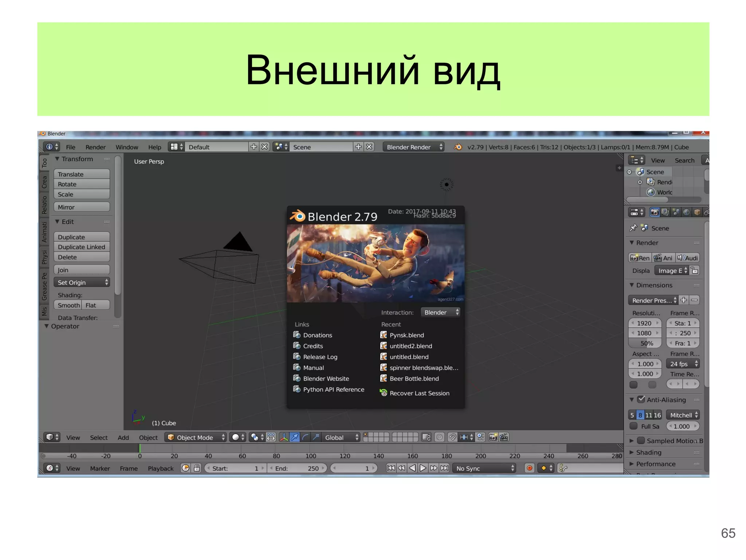746x560 pixels.
Task: Open the timeline Playback menu
Action: pos(161,468)
